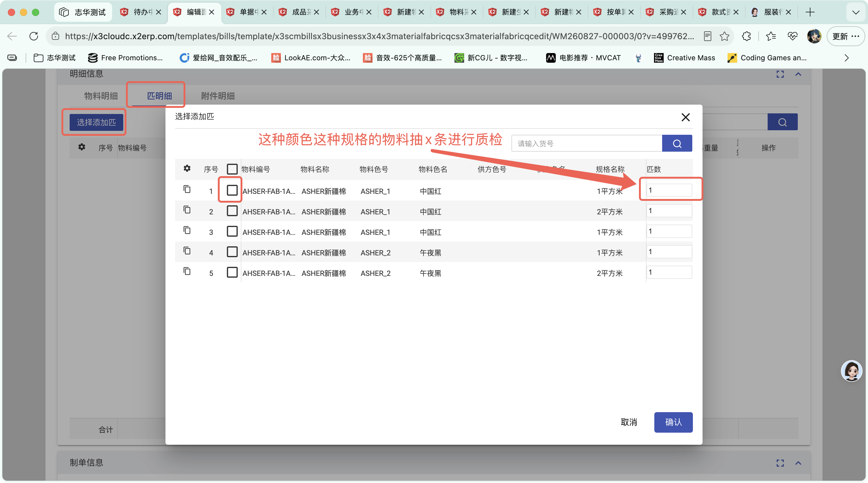Open browser performance heart icon
Screen dimensions: 868x483
[x=793, y=36]
